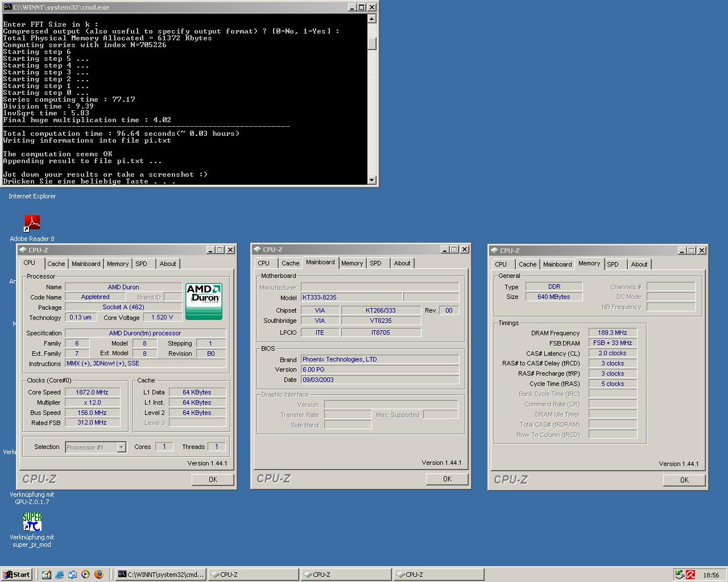
Task: Open Cache tab in CPU-Z Memory window
Action: (527, 264)
